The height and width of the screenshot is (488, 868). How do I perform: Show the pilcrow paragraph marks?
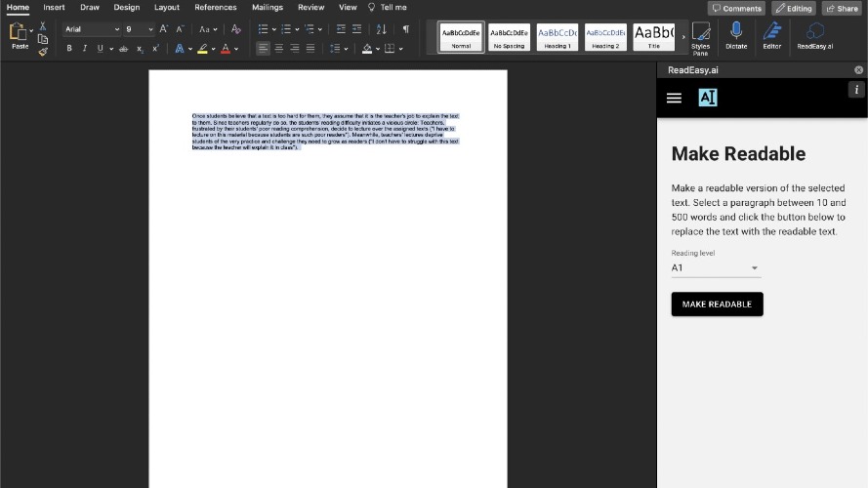coord(406,29)
